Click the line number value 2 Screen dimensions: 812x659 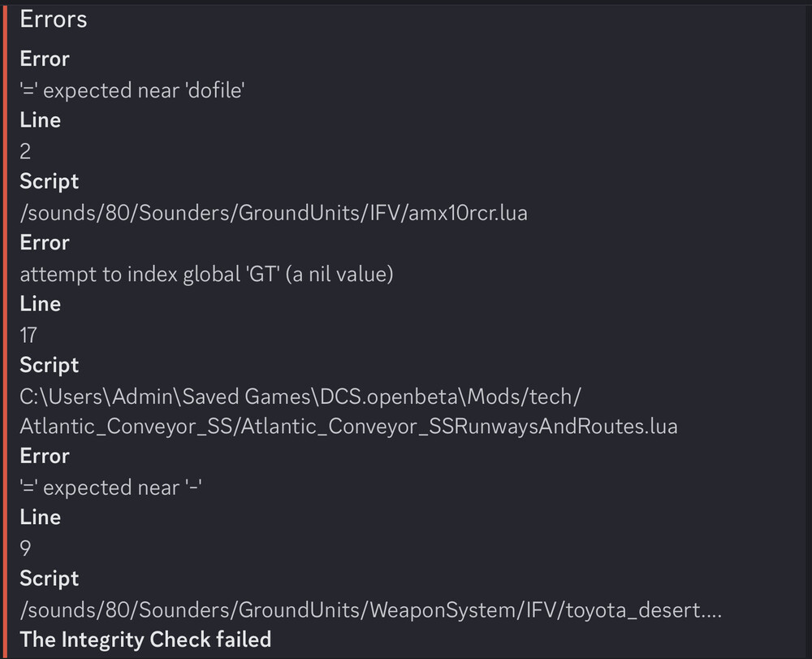[25, 151]
